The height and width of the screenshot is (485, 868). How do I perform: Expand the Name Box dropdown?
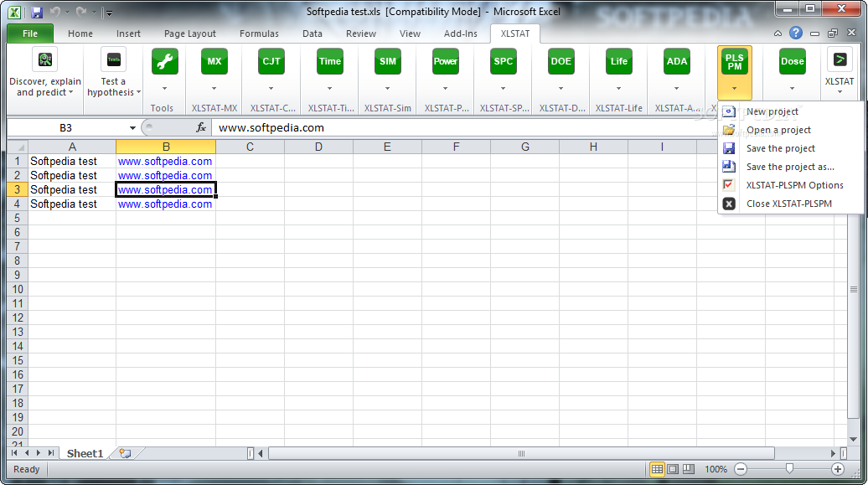(132, 128)
